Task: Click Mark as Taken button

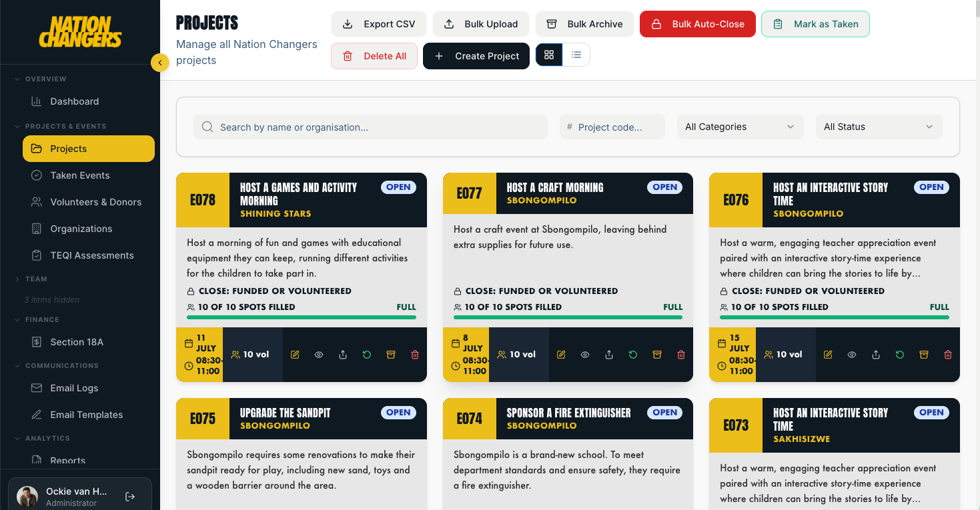Action: click(815, 24)
